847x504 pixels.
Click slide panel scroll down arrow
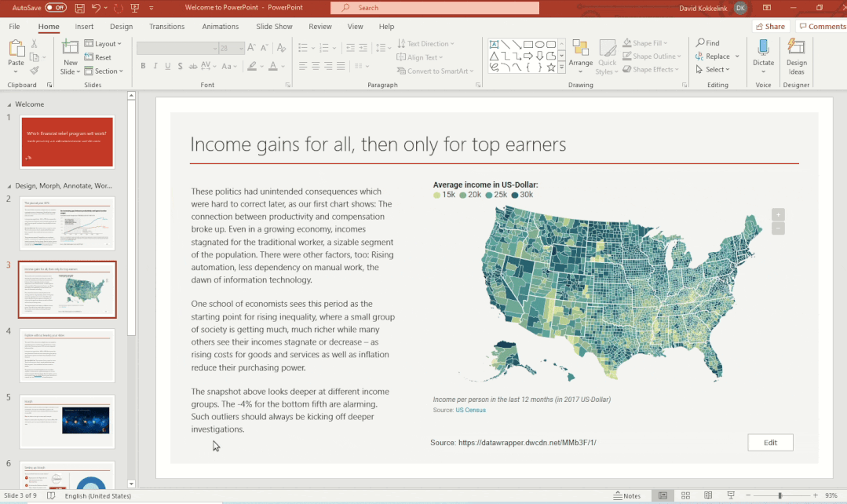click(131, 484)
